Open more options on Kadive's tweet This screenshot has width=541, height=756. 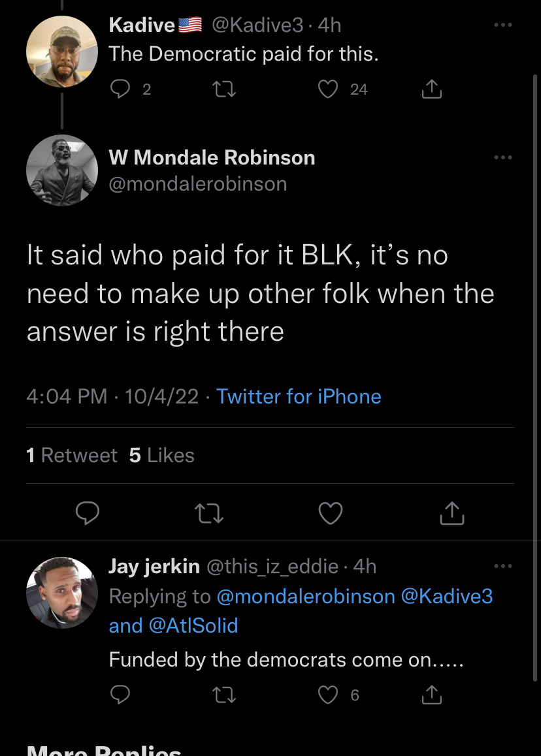click(x=502, y=25)
